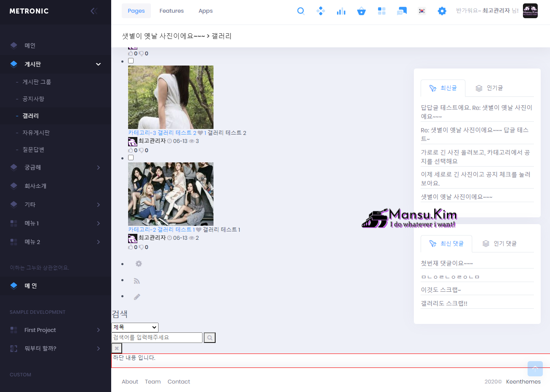Open the shopping basket icon
Image resolution: width=550 pixels, height=392 pixels.
[361, 11]
